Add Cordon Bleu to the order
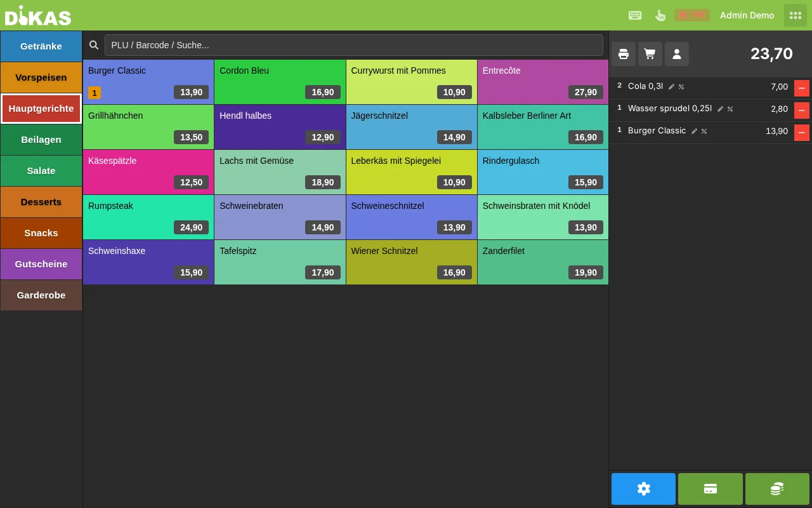 tap(280, 82)
